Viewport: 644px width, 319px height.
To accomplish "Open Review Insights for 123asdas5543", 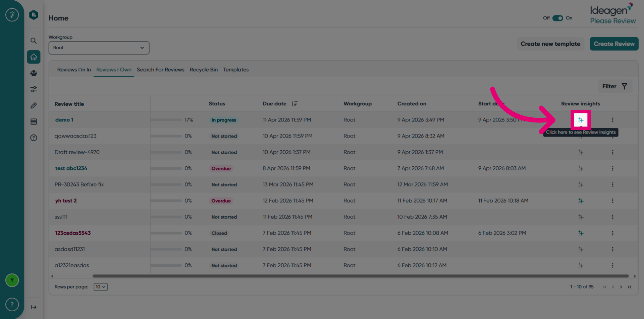I will (581, 233).
